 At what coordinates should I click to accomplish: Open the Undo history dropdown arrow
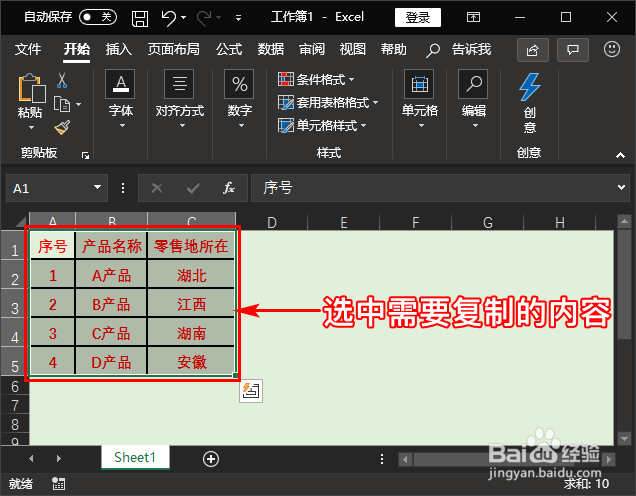click(x=184, y=17)
